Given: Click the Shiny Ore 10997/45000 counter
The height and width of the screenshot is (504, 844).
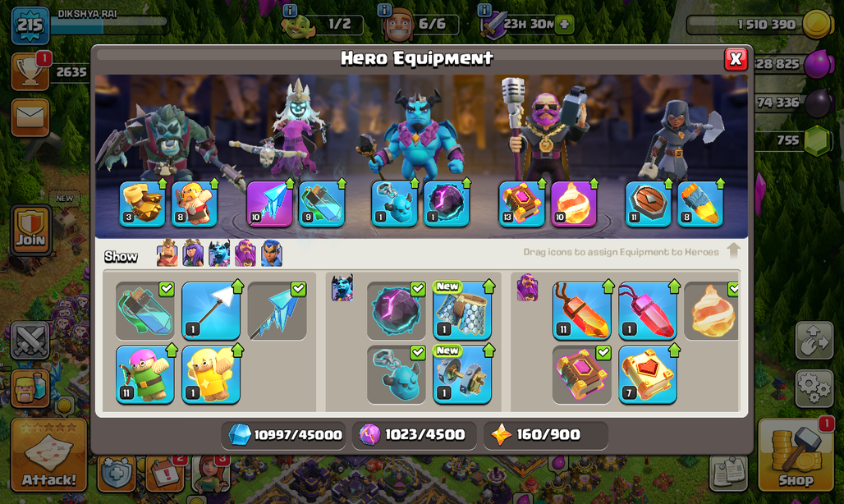Looking at the screenshot, I should coord(284,434).
